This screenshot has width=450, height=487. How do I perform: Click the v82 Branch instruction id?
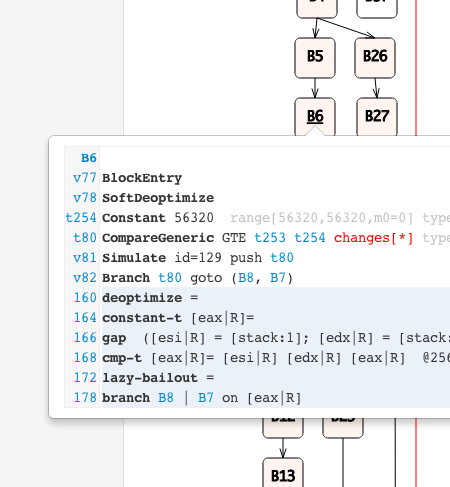click(x=85, y=278)
